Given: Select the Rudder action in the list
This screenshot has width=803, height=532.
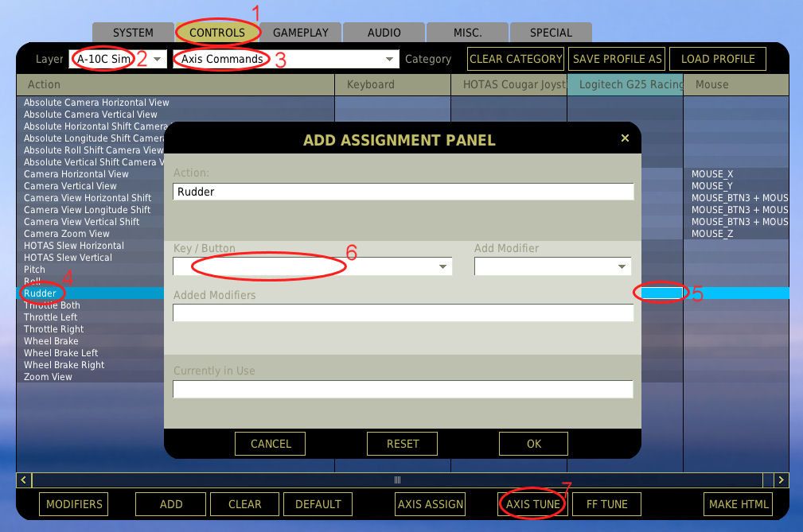Looking at the screenshot, I should [40, 293].
